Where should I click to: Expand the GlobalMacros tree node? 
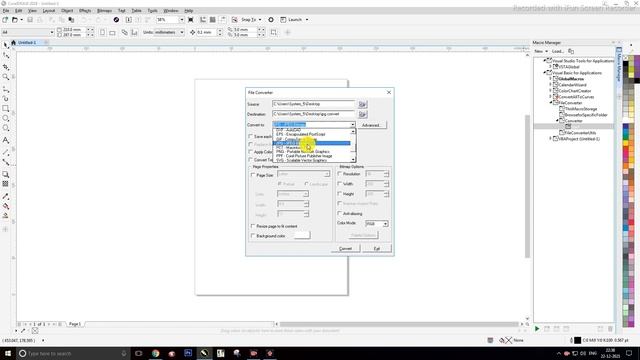coord(551,79)
